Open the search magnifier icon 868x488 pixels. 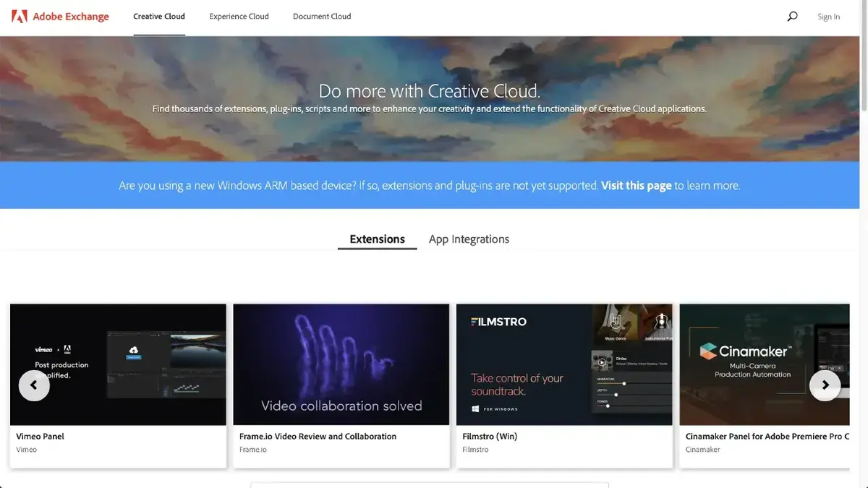click(x=792, y=16)
